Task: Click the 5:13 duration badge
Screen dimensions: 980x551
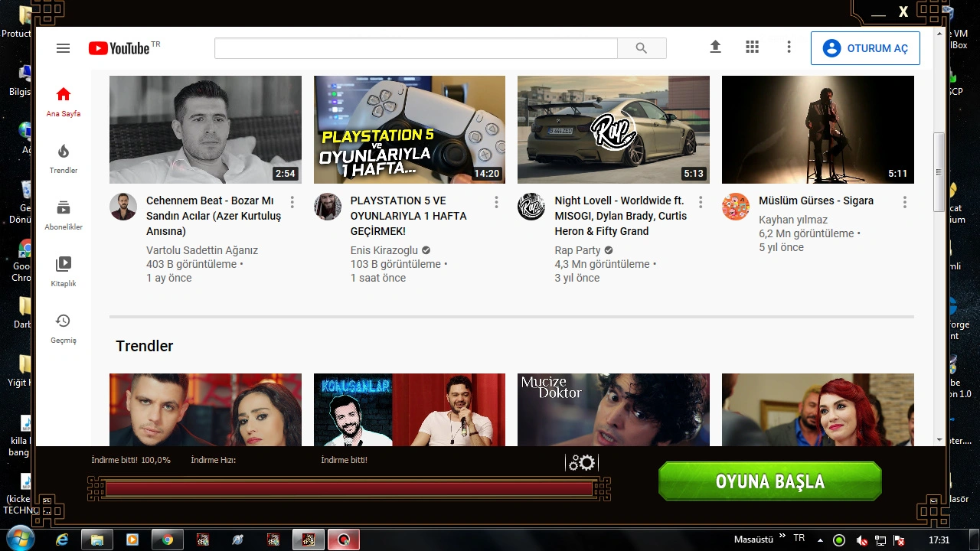Action: 694,174
